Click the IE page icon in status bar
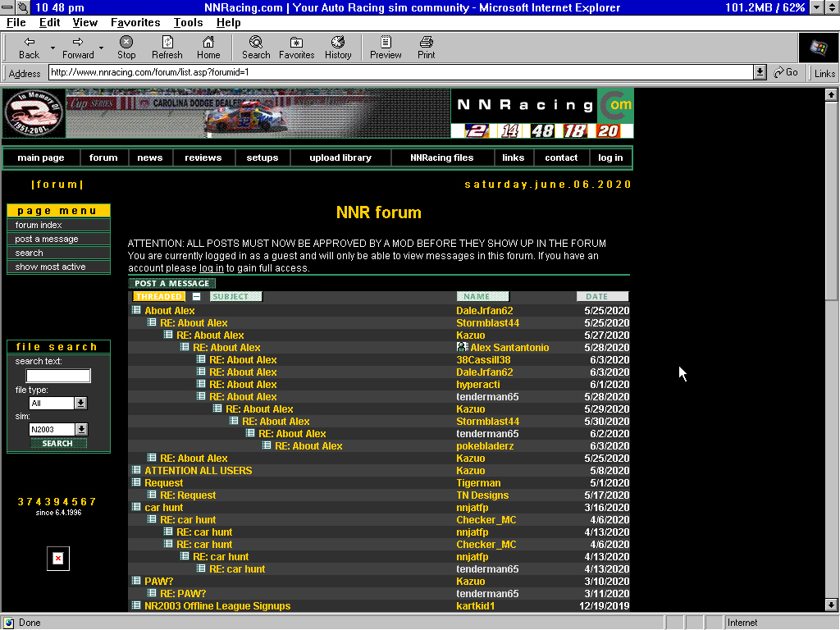The height and width of the screenshot is (630, 840). [x=8, y=623]
